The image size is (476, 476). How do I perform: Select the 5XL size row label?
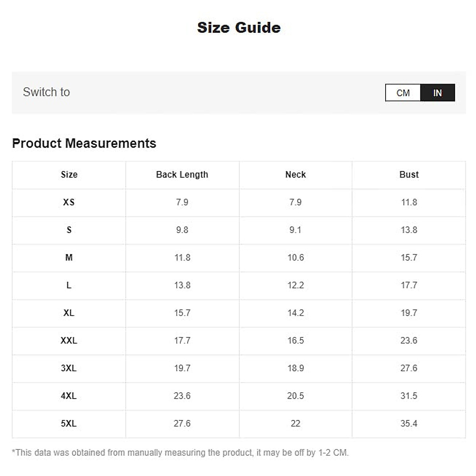[x=69, y=424]
